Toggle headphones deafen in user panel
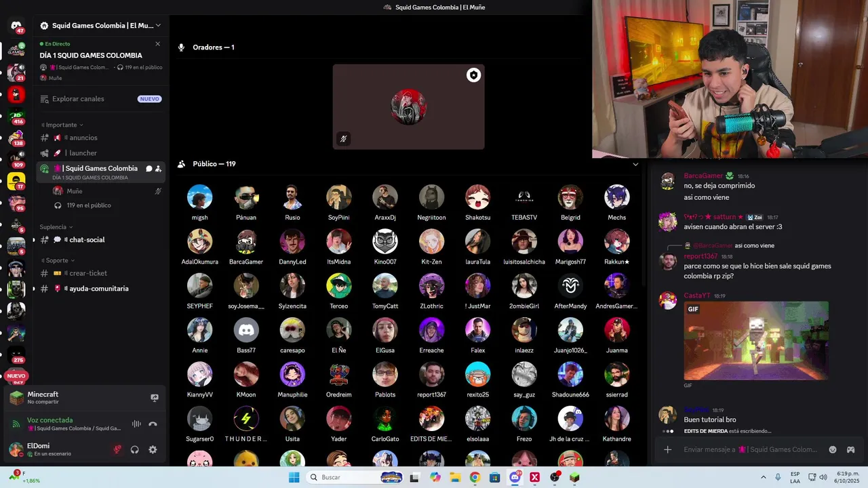Screen dimensions: 868x488 [135, 449]
